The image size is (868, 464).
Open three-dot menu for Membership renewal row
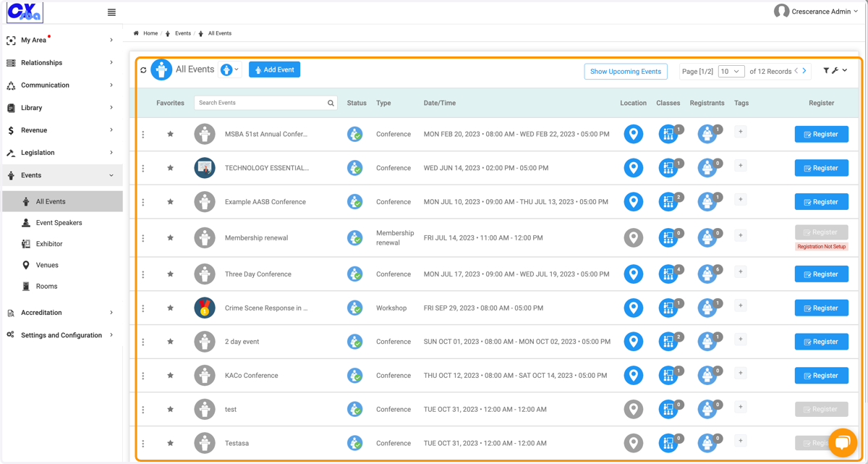[143, 238]
